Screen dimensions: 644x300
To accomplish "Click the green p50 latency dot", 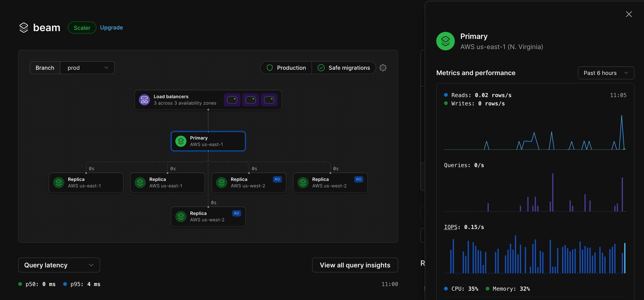I will pyautogui.click(x=20, y=284).
